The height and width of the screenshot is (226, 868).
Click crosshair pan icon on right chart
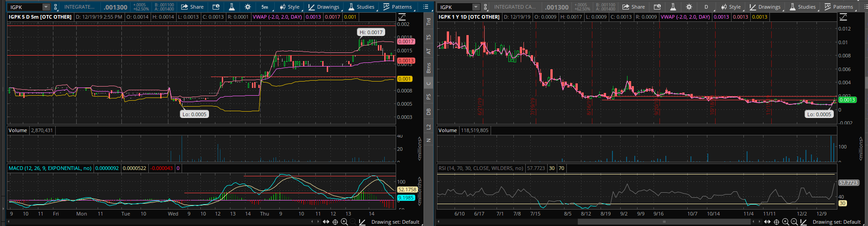[x=776, y=222]
